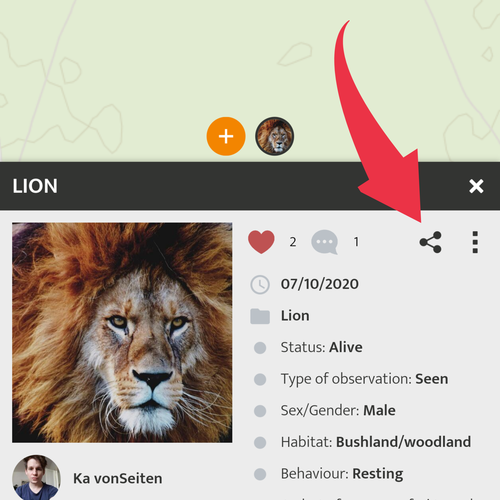The height and width of the screenshot is (500, 500).
Task: Click the Status: Alive entry
Action: click(321, 347)
